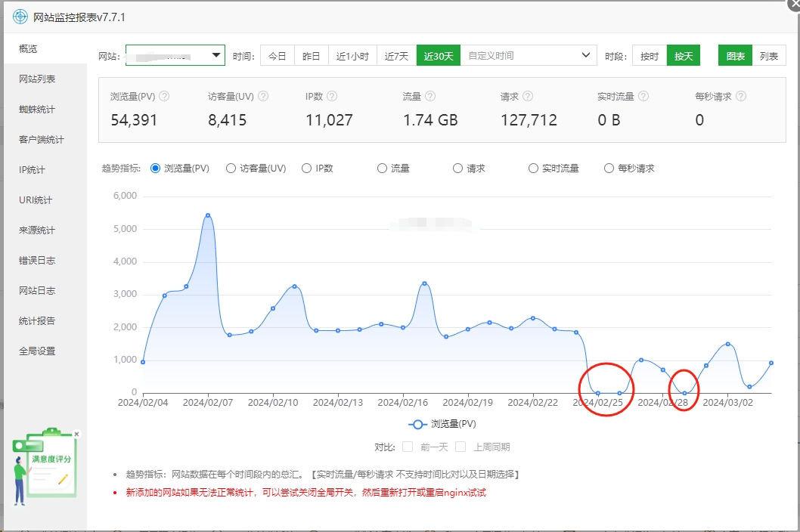Click the help icon beside IP数 stat
The width and height of the screenshot is (800, 532).
tap(332, 97)
